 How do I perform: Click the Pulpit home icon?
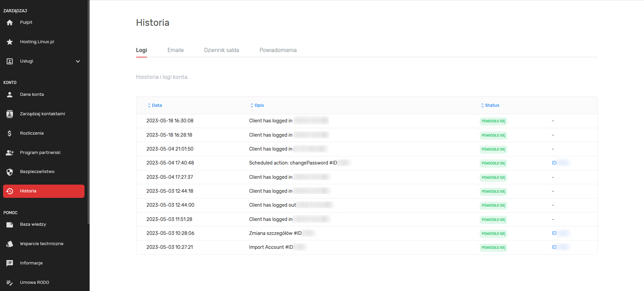point(10,22)
